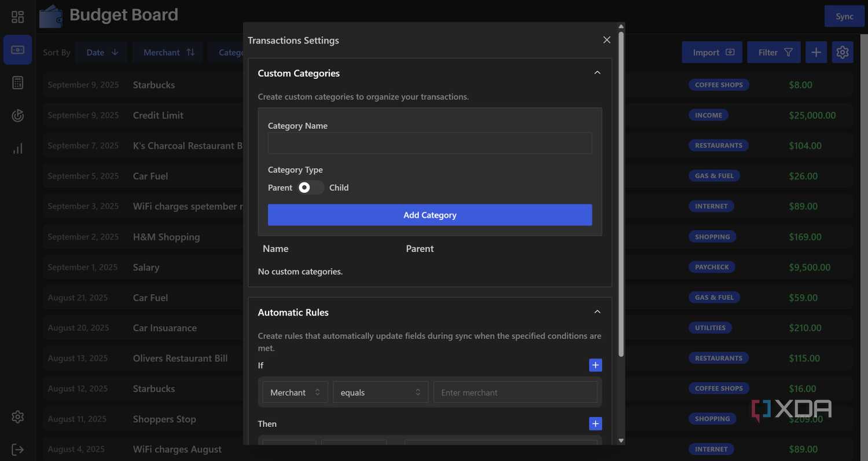Viewport: 868px width, 461px height.
Task: Open the budget calculator icon in the sidebar
Action: pyautogui.click(x=18, y=83)
